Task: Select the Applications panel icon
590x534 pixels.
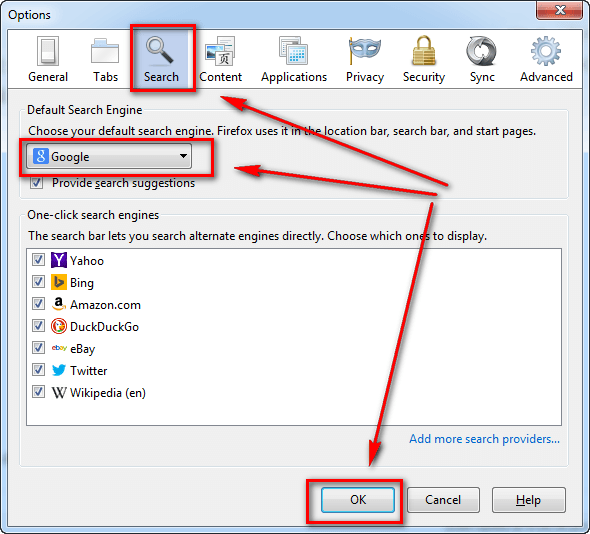Action: (293, 50)
